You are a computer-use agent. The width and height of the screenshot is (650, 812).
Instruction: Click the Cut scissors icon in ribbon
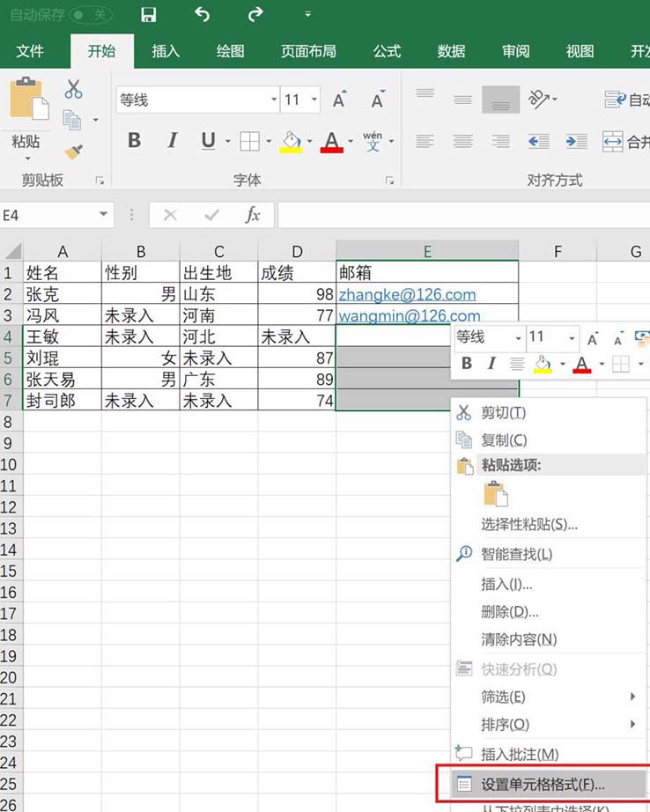74,89
